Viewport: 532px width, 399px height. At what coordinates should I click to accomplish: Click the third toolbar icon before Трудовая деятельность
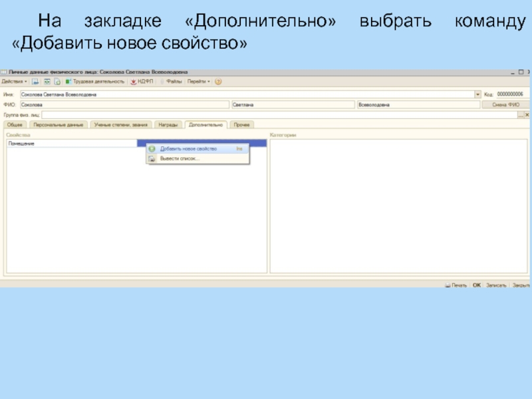(x=57, y=81)
